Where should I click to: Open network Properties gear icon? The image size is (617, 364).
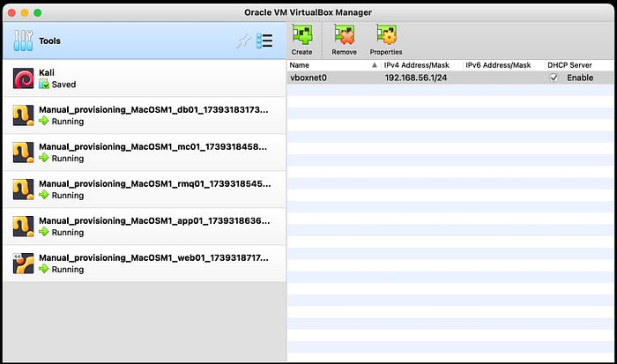tap(386, 35)
